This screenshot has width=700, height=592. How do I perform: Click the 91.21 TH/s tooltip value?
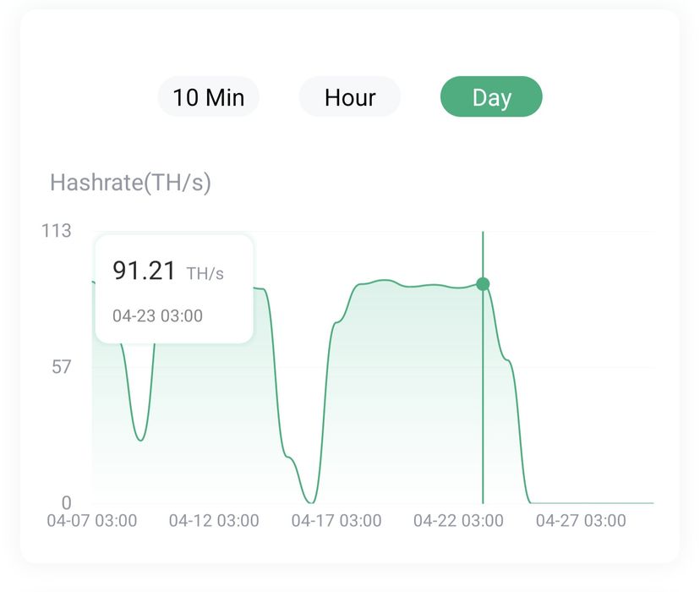pos(168,271)
